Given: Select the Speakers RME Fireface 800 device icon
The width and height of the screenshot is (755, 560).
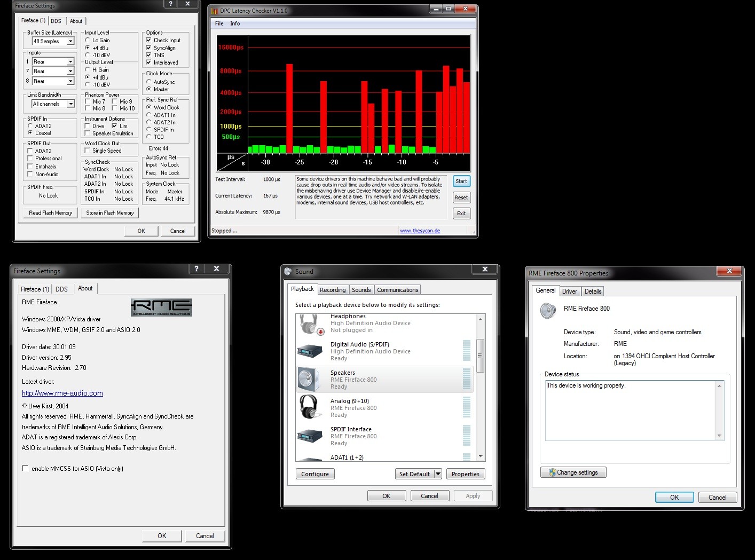Looking at the screenshot, I should pyautogui.click(x=309, y=380).
